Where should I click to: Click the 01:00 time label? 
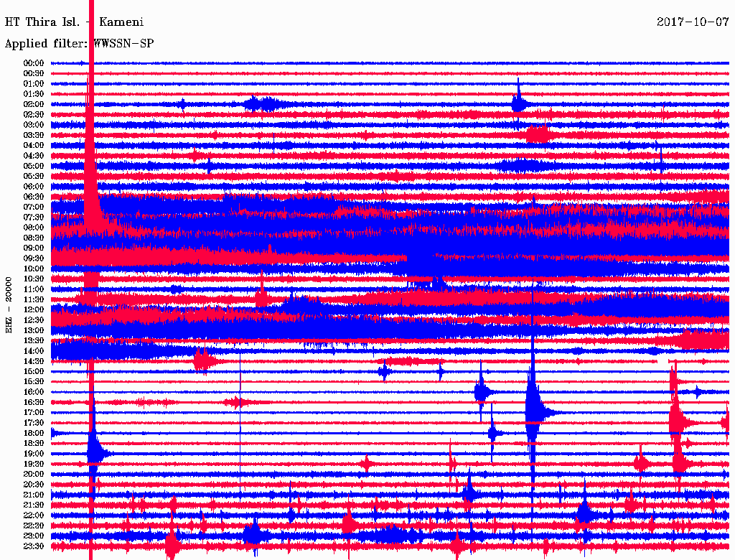(x=34, y=84)
